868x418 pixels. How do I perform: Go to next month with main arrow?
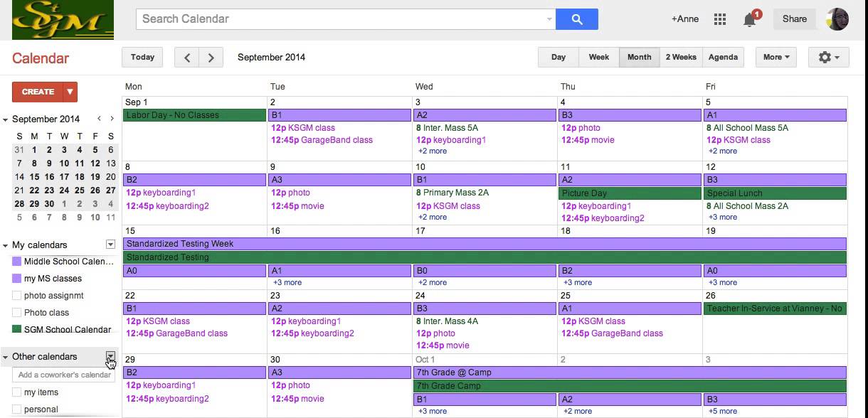pos(211,58)
